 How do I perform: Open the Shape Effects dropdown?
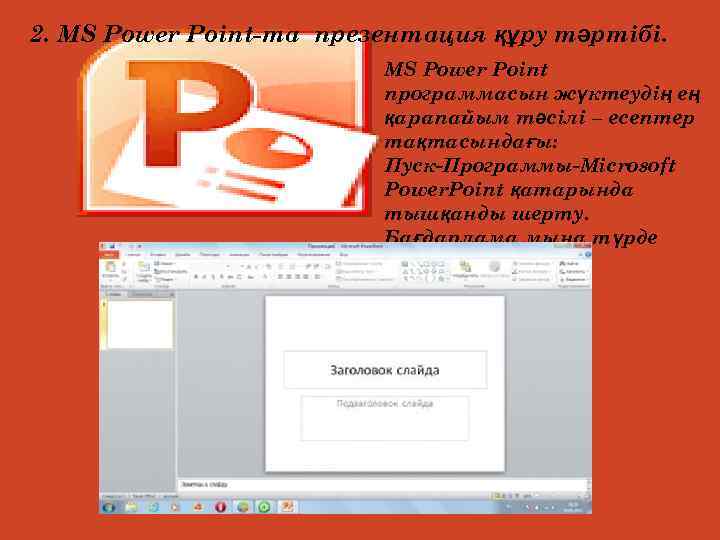532,279
